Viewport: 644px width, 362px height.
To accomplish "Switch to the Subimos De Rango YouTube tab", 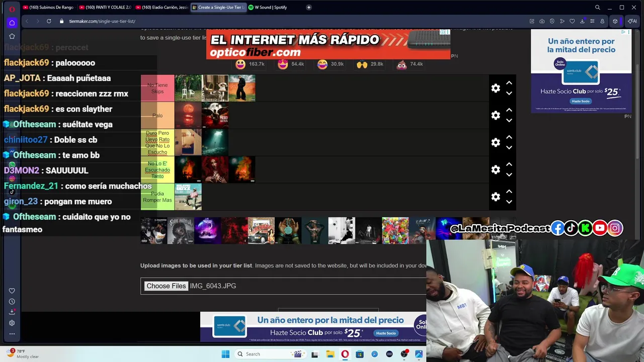I will (48, 8).
